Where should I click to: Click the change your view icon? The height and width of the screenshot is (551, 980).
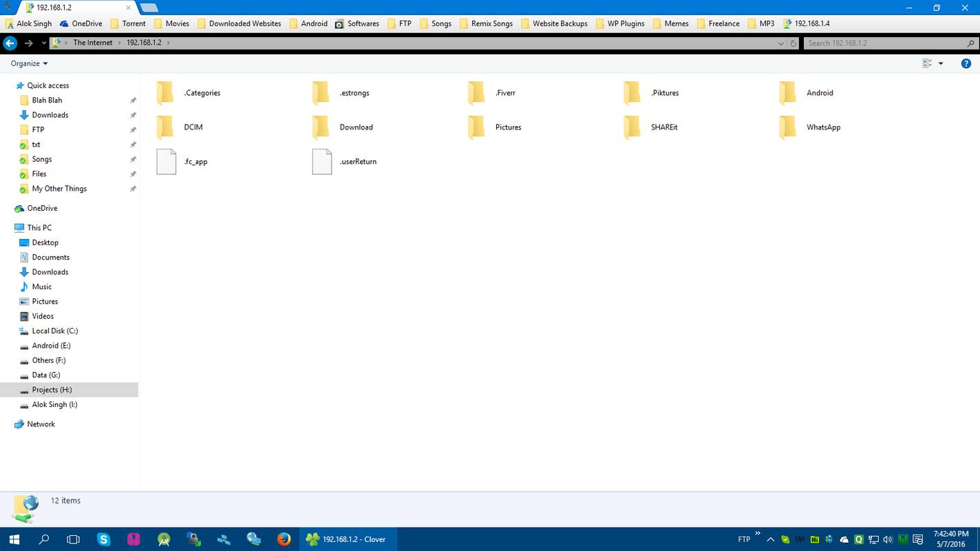pyautogui.click(x=927, y=63)
